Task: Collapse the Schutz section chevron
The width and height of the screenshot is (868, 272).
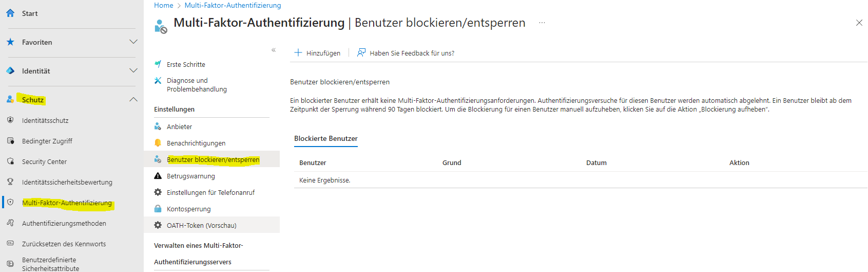Action: click(133, 100)
